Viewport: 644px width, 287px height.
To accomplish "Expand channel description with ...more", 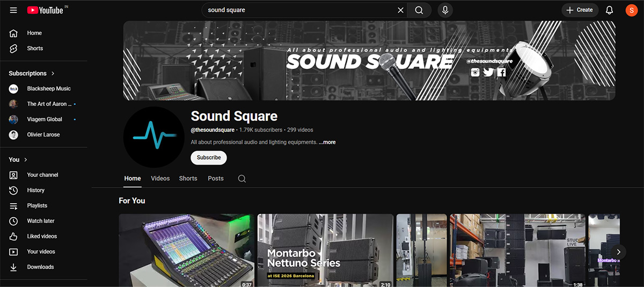I will tap(327, 142).
